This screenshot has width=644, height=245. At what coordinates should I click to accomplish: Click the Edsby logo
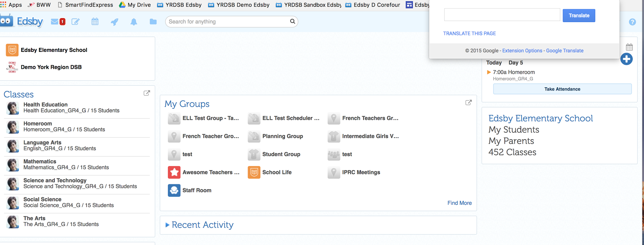(x=22, y=21)
